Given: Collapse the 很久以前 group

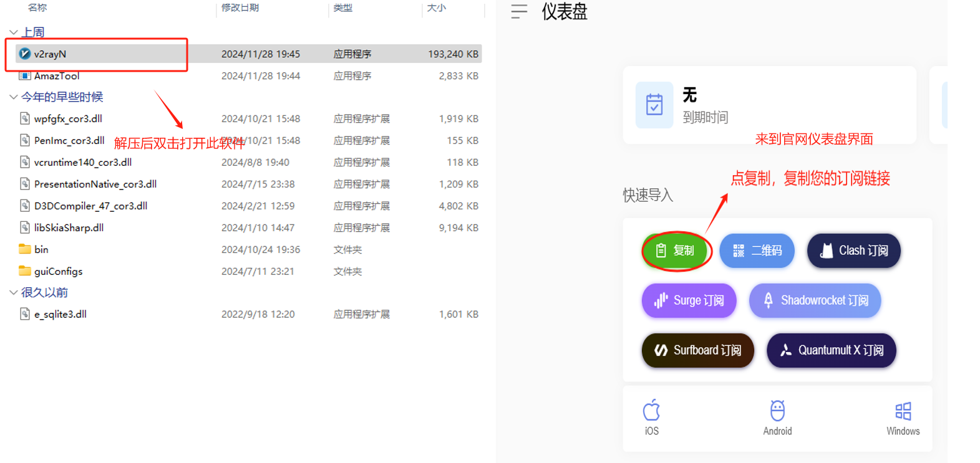Looking at the screenshot, I should [14, 293].
